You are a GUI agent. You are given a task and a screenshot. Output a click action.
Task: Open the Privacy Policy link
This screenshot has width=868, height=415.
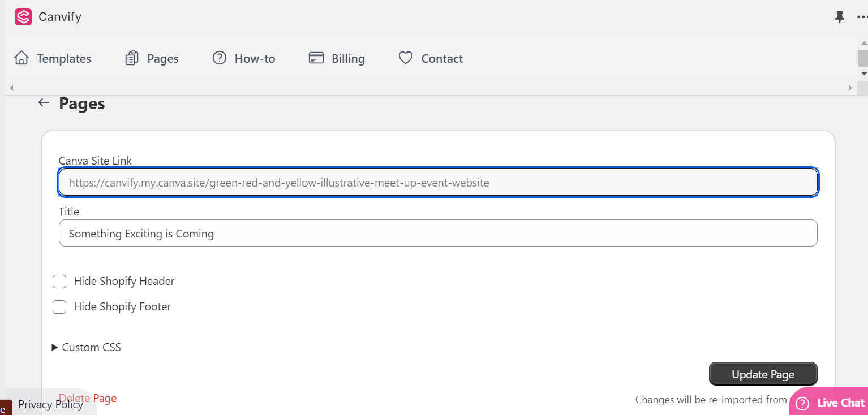pos(50,404)
